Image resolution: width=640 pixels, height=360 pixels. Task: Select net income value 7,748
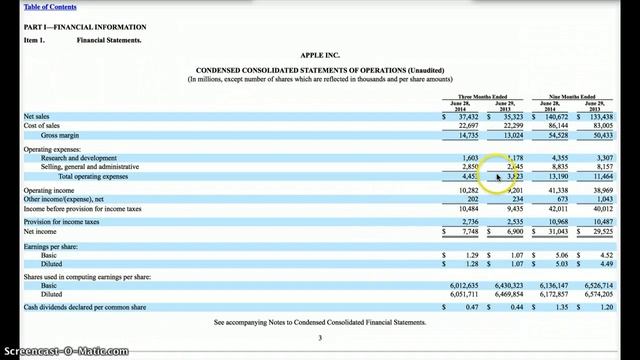470,232
